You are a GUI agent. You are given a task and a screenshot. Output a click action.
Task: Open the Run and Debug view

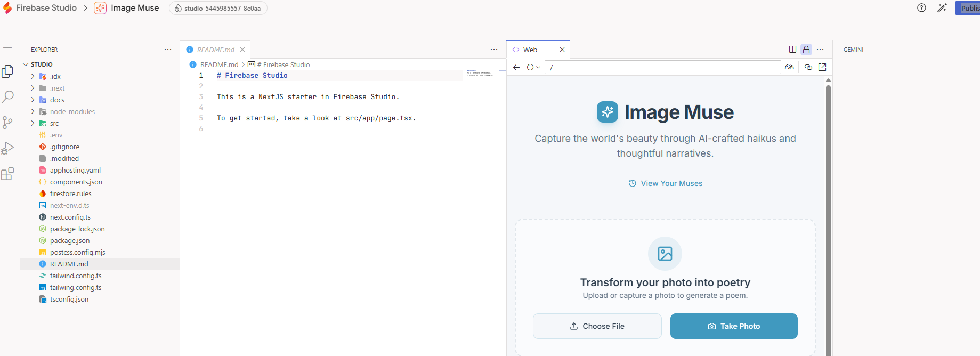[7, 148]
